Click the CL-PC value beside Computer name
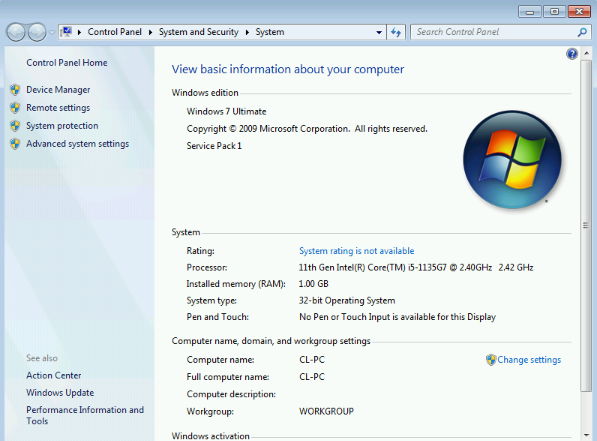The height and width of the screenshot is (441, 597). 312,360
